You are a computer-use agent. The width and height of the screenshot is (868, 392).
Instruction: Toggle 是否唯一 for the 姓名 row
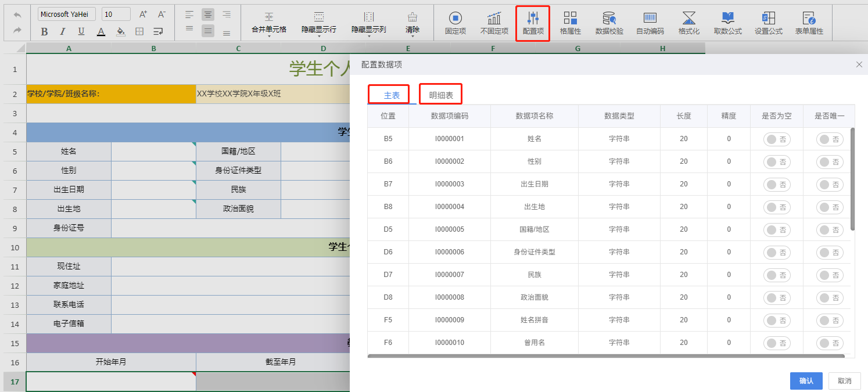[x=830, y=139]
